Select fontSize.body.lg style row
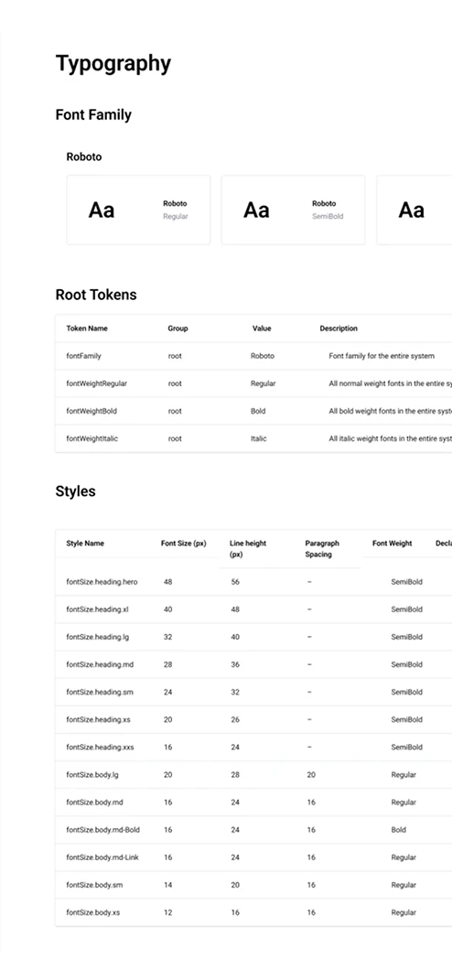Screen dimensions: 452x980 coord(253,774)
